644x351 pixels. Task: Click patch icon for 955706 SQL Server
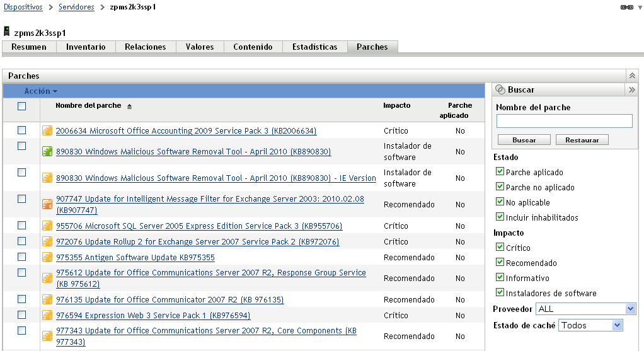pyautogui.click(x=47, y=226)
